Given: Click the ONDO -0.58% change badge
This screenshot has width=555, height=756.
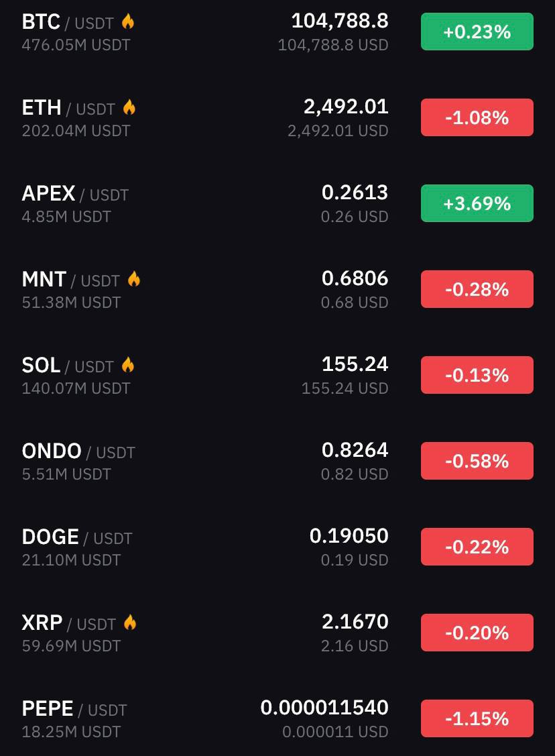Looking at the screenshot, I should pyautogui.click(x=477, y=461).
